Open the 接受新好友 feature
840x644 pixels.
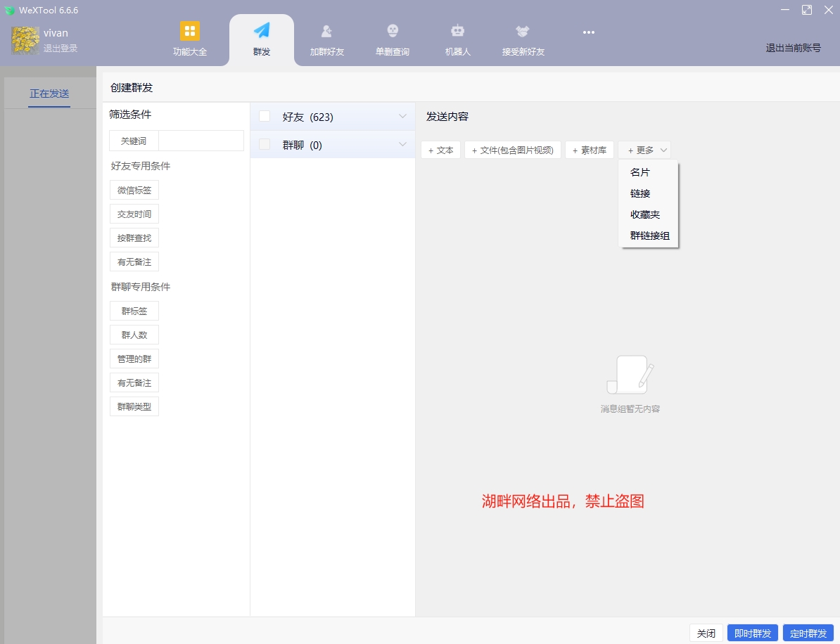tap(522, 39)
